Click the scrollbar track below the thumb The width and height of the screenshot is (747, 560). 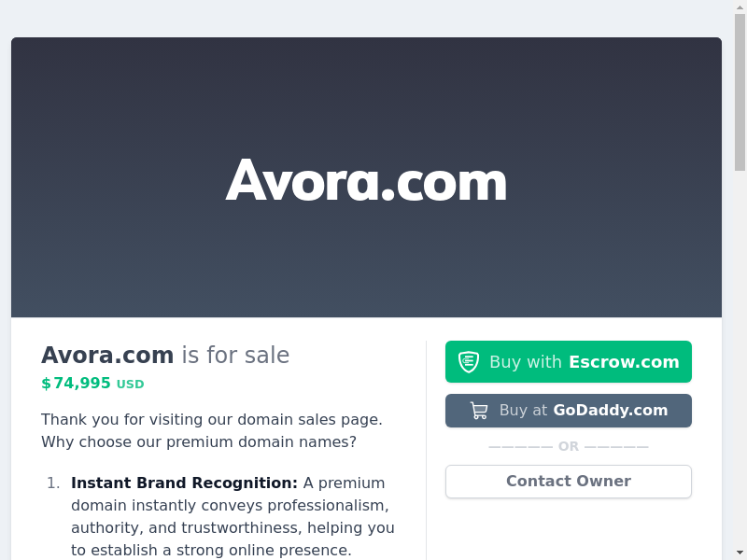(740, 357)
